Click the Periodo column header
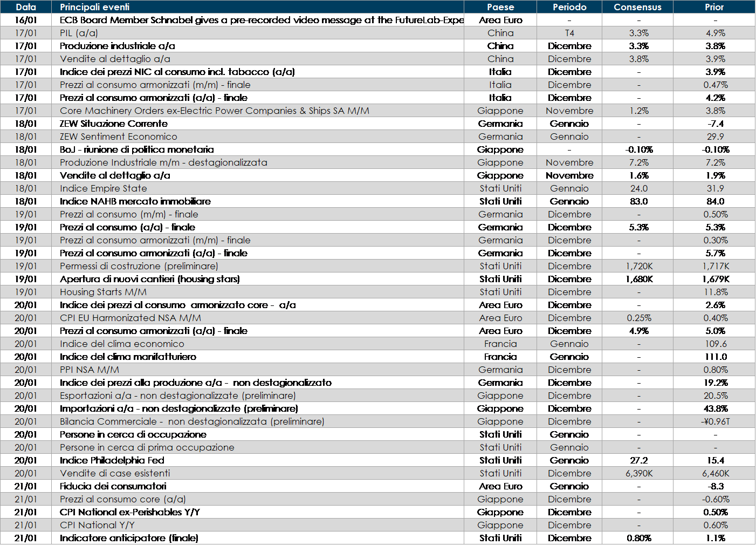The width and height of the screenshot is (756, 545). click(x=569, y=7)
